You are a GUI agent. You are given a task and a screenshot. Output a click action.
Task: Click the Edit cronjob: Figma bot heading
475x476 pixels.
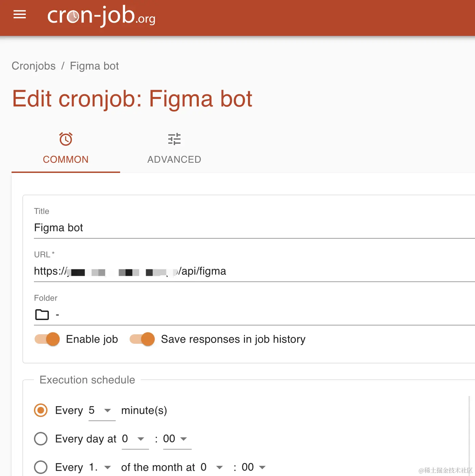pos(132,99)
